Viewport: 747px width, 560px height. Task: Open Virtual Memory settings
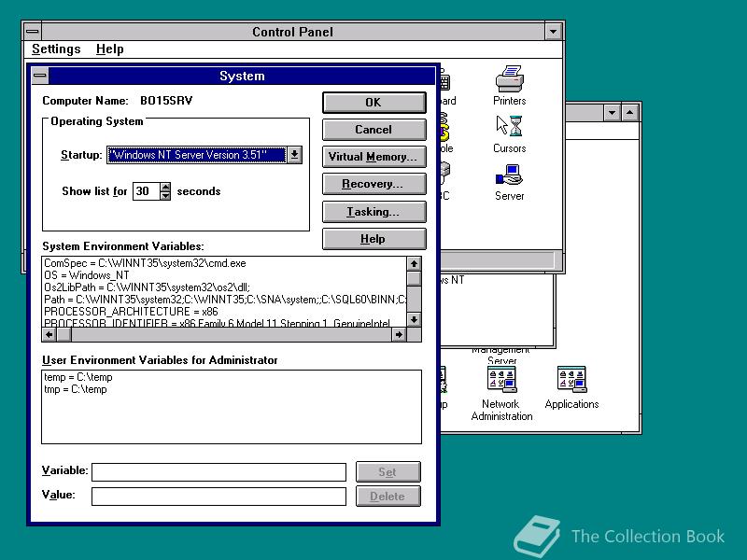(x=374, y=157)
